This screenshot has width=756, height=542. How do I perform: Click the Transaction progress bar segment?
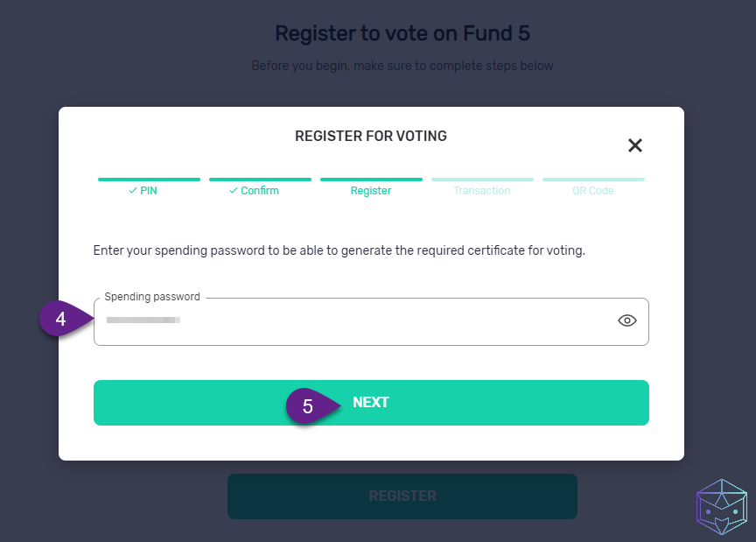tap(482, 179)
